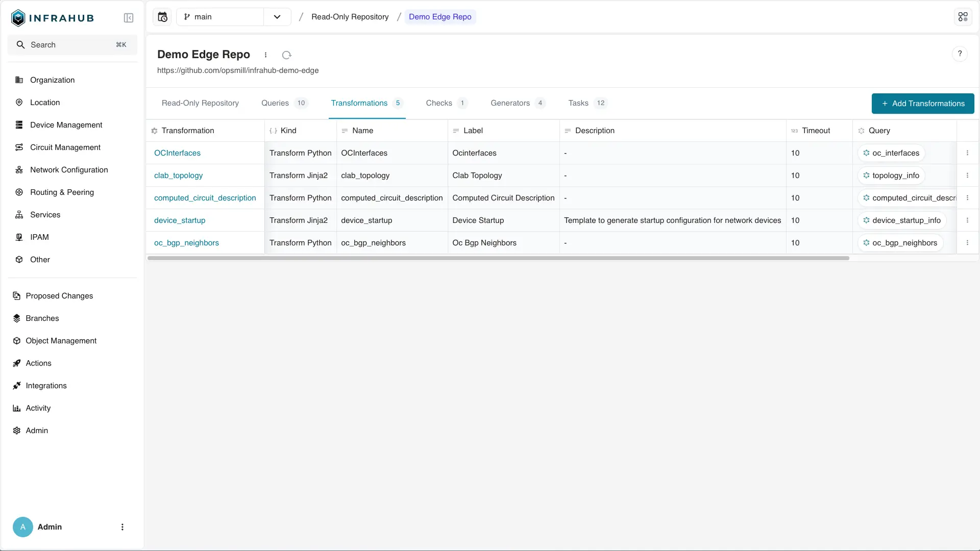Click the Admin avatar circle
Screen dimensions: 980x551
(23, 527)
